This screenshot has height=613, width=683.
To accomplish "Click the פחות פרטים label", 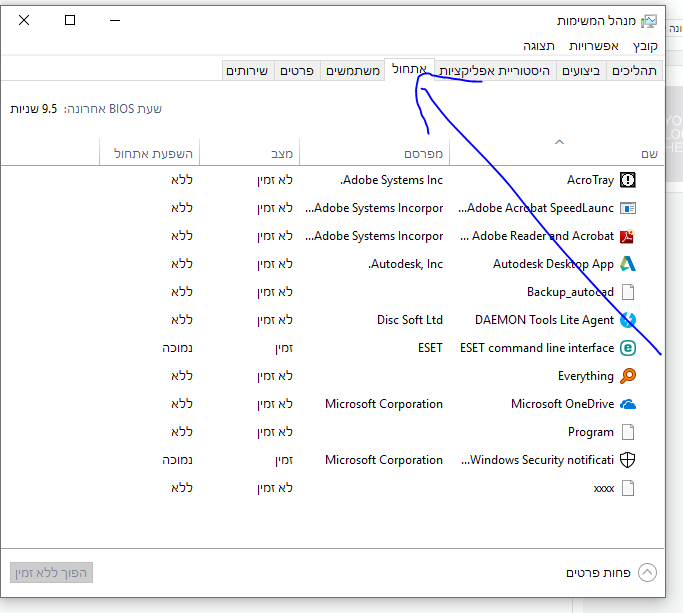I will [598, 573].
